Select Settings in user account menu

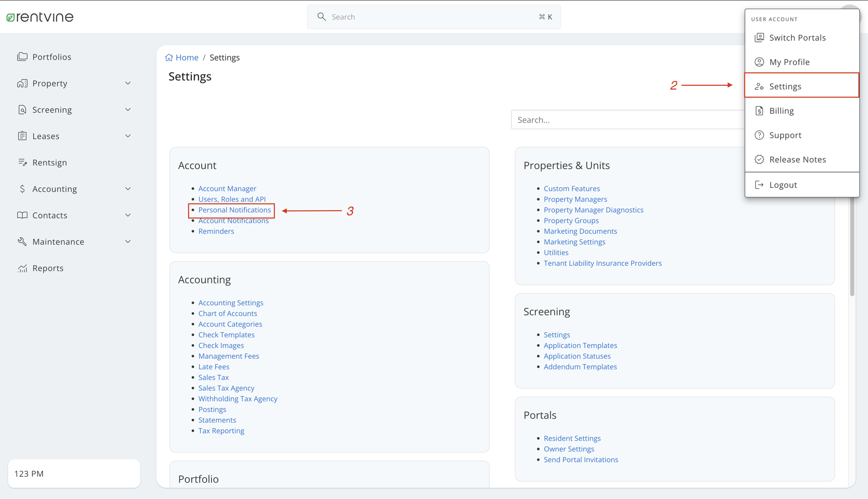[785, 86]
